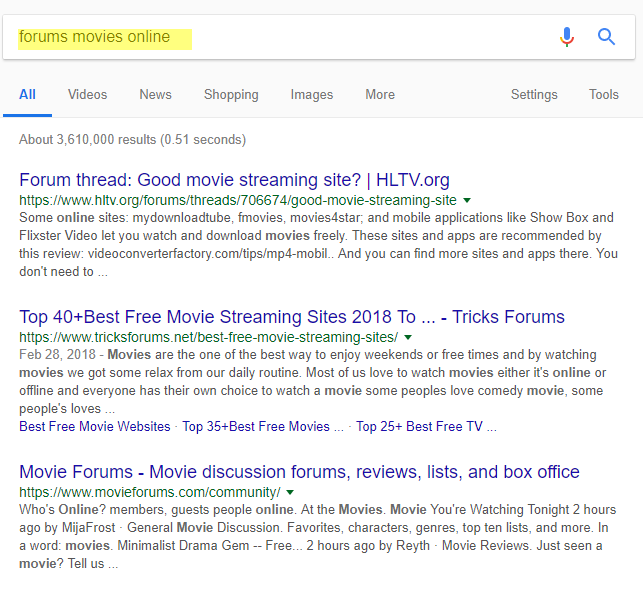Image resolution: width=643 pixels, height=593 pixels.
Task: Go to the Shopping tab
Action: point(231,95)
